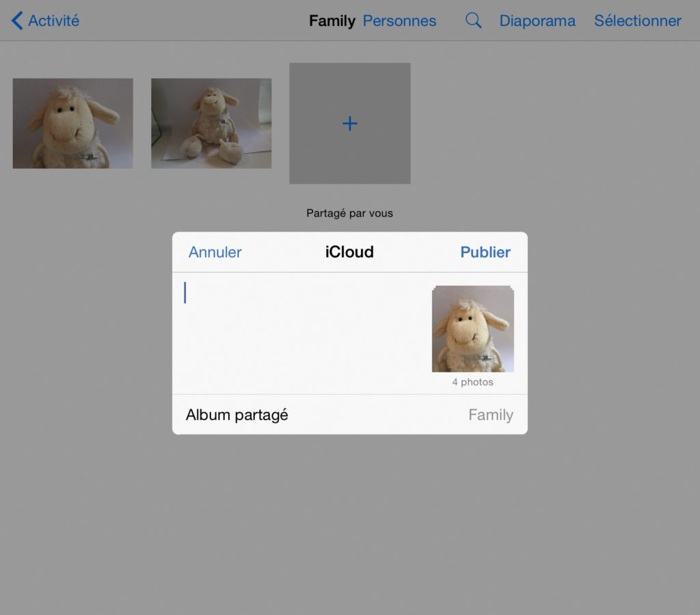Cancel the iCloud dialog with Annuler
700x615 pixels.
click(x=215, y=252)
